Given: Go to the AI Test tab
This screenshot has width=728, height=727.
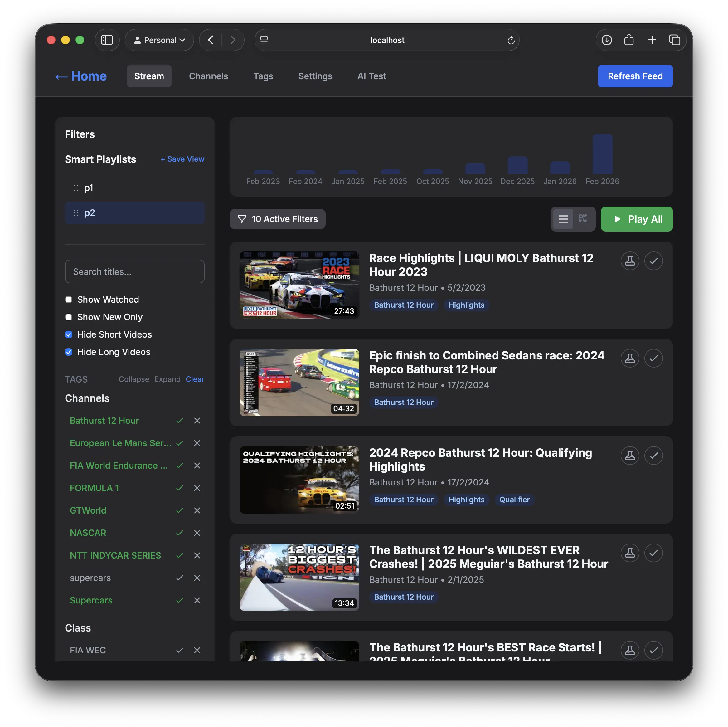Looking at the screenshot, I should coord(371,76).
